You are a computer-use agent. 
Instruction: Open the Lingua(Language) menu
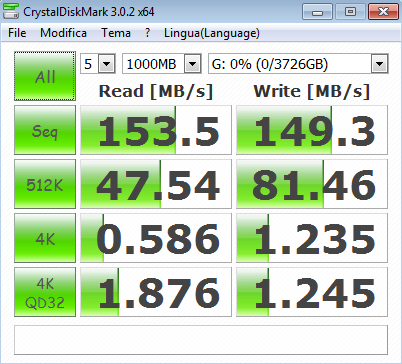[212, 33]
